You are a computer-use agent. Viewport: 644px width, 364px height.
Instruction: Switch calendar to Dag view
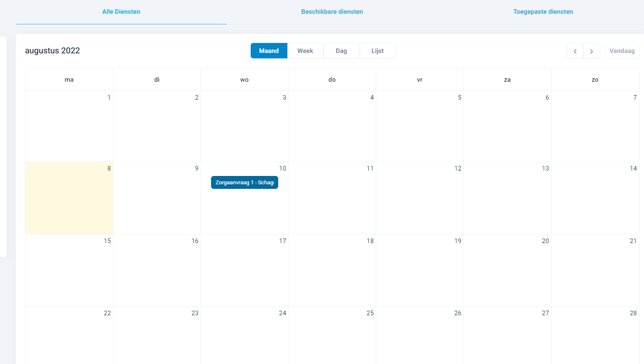341,51
